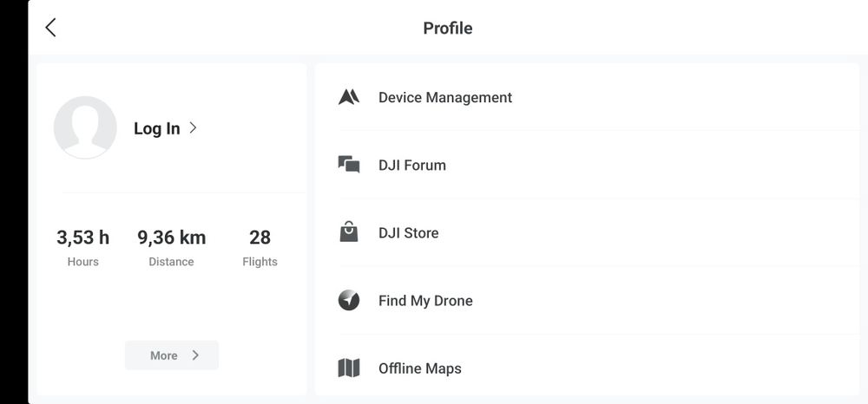This screenshot has width=868, height=404.
Task: Click the DJI Store shopping bag icon
Action: pyautogui.click(x=349, y=232)
